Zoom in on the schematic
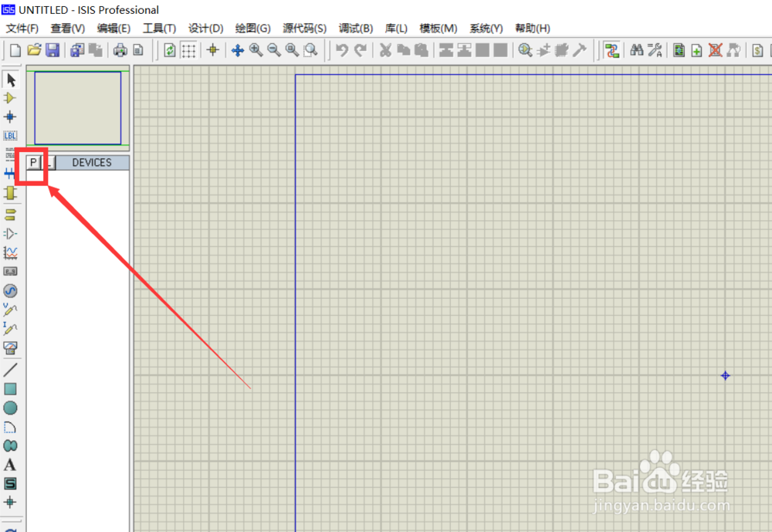The width and height of the screenshot is (772, 532). tap(256, 50)
